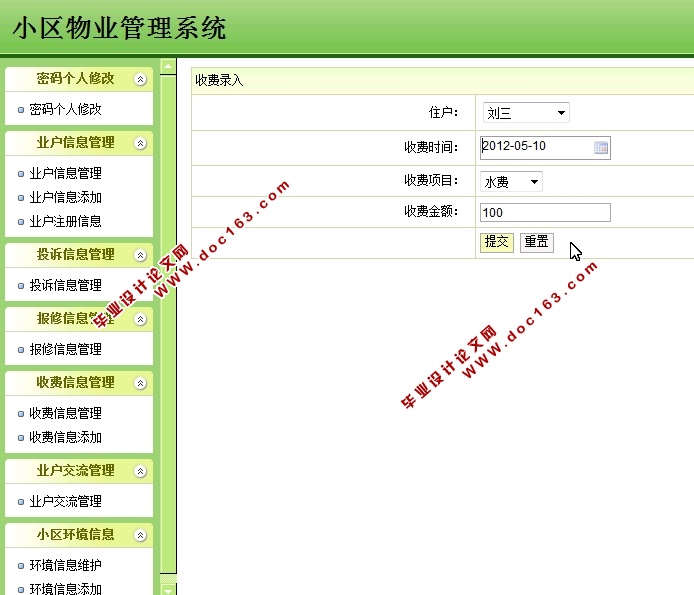Click the 小区环境信息 section header
The width and height of the screenshot is (694, 595).
click(x=79, y=535)
